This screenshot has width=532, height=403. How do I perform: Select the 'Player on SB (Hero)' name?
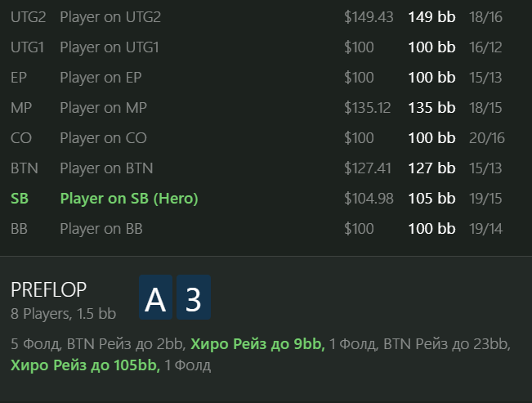click(x=129, y=199)
